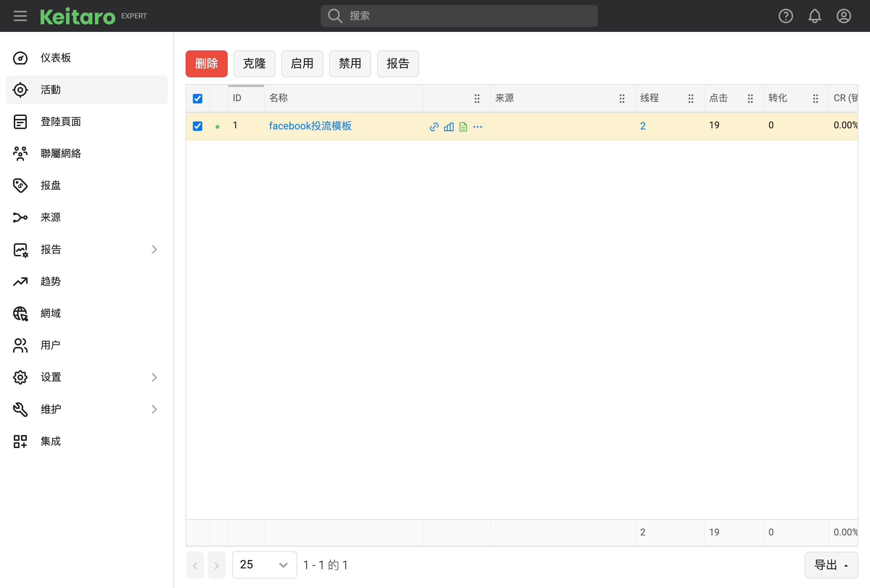Image resolution: width=870 pixels, height=588 pixels.
Task: Click the people icon for 聯屬網絡
Action: [20, 154]
